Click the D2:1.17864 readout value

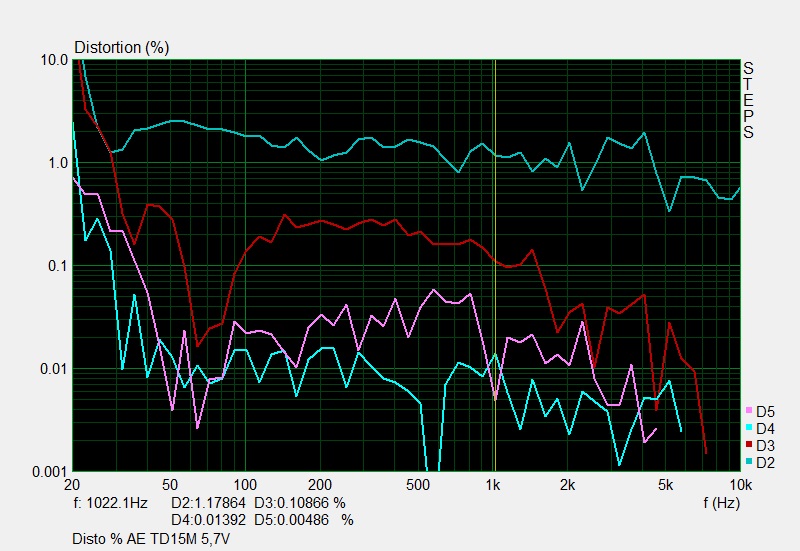(x=208, y=503)
